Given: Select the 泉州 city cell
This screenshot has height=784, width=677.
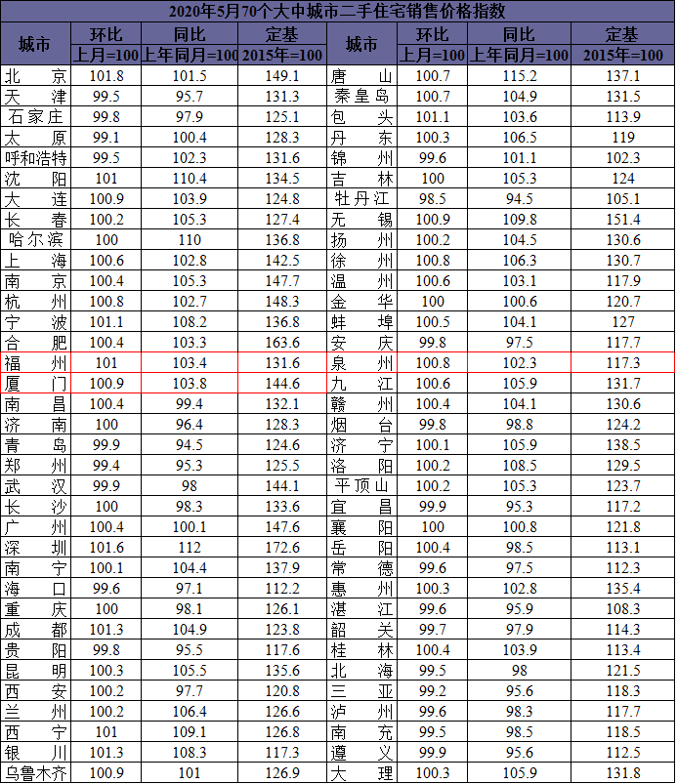Looking at the screenshot, I should (361, 363).
